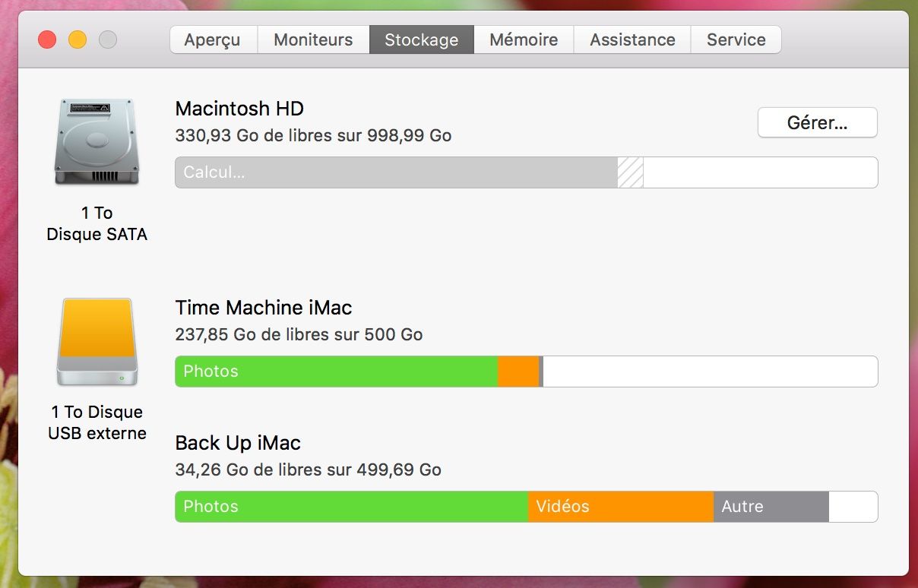Click '330,93 Go de libres sur 998,99 Go'
The width and height of the screenshot is (918, 588).
tap(313, 136)
